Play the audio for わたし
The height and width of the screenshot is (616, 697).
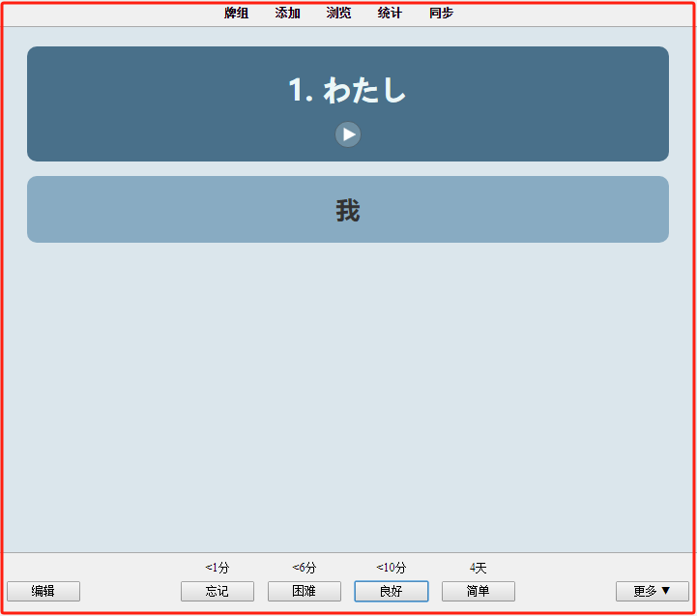pos(348,134)
